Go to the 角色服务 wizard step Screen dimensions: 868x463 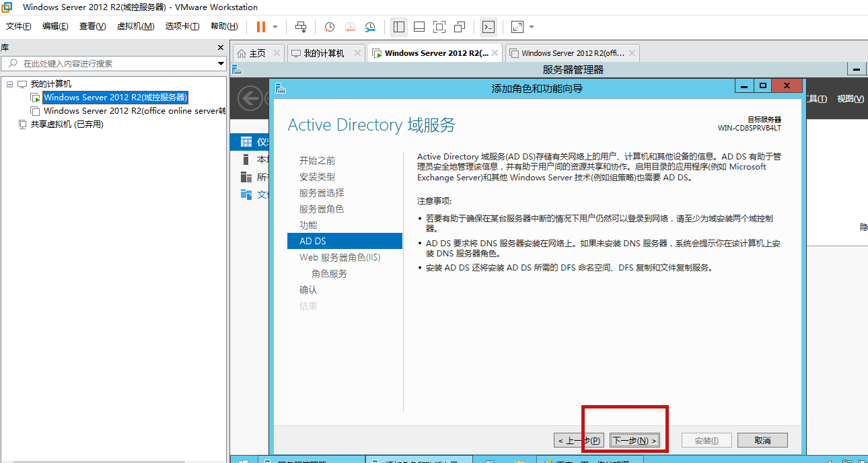pyautogui.click(x=329, y=274)
